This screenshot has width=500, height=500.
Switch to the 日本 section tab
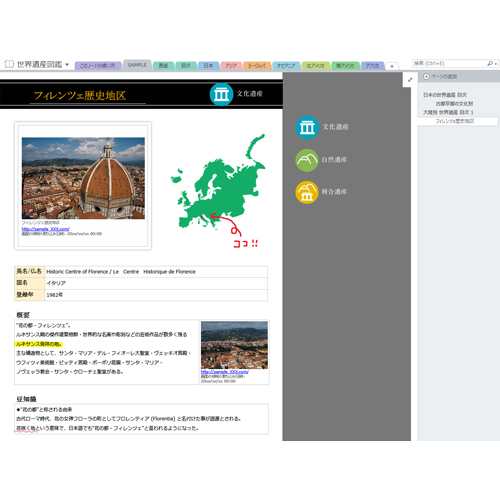point(209,66)
